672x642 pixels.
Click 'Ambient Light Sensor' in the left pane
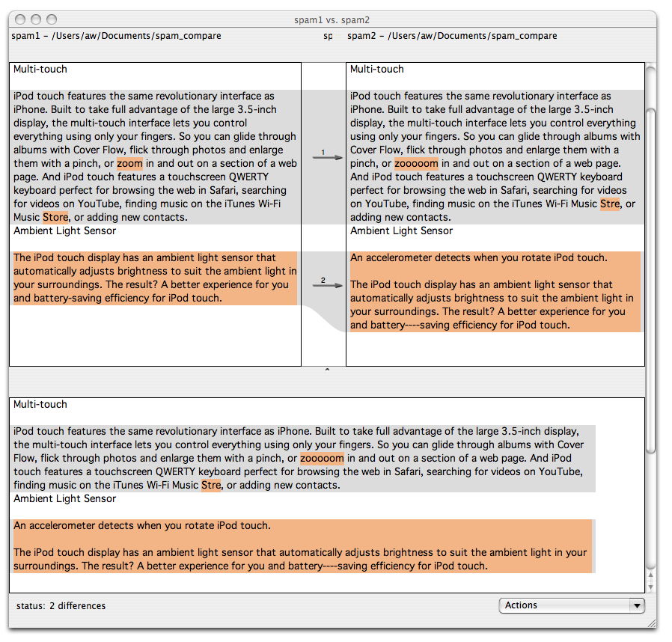[64, 230]
